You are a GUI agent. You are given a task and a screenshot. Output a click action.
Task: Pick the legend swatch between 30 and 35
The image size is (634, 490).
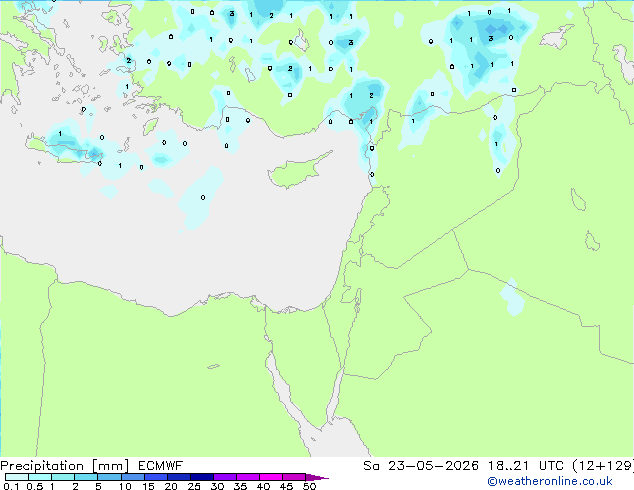225,477
